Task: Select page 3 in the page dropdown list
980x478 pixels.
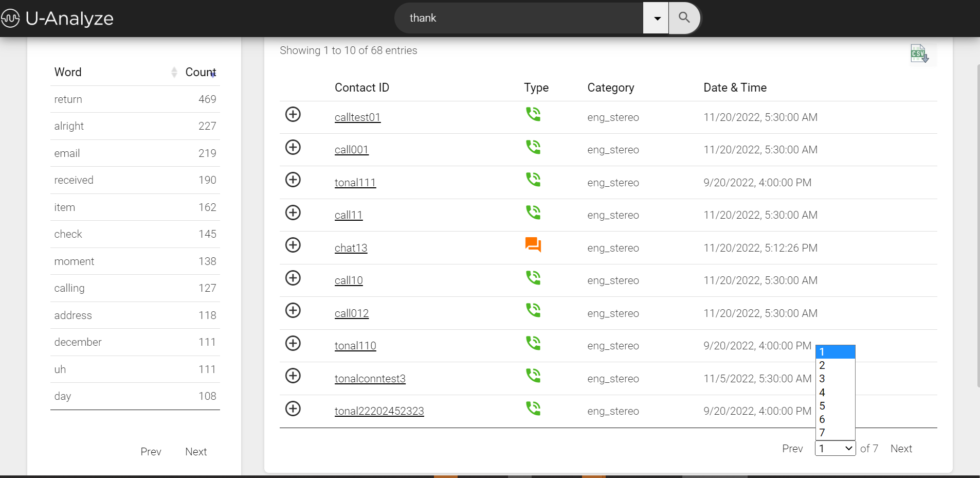Action: pyautogui.click(x=835, y=379)
